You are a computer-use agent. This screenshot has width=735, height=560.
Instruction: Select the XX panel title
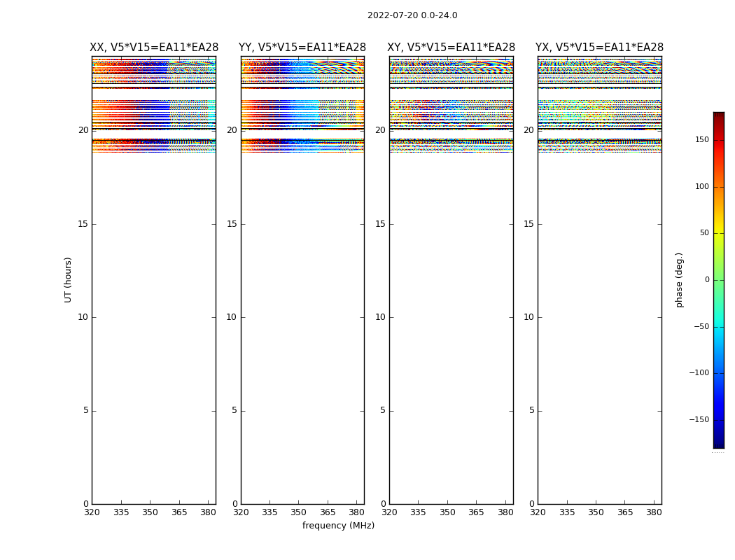tap(153, 48)
